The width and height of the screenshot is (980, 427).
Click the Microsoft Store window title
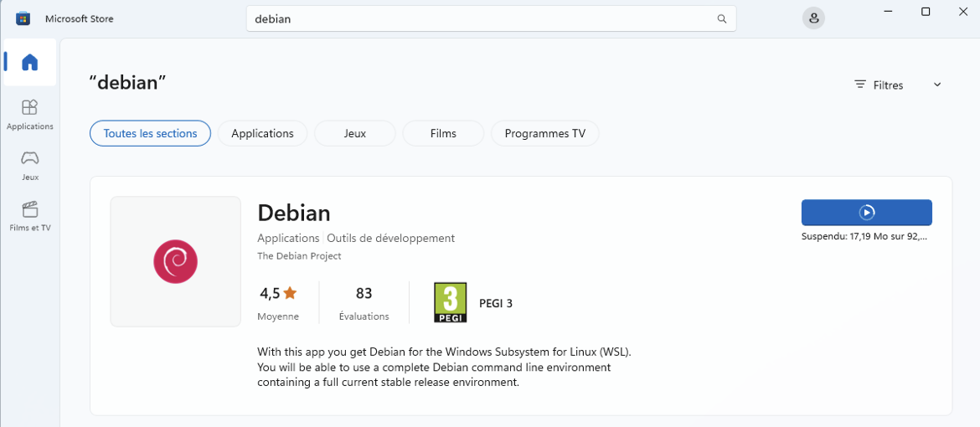[80, 18]
